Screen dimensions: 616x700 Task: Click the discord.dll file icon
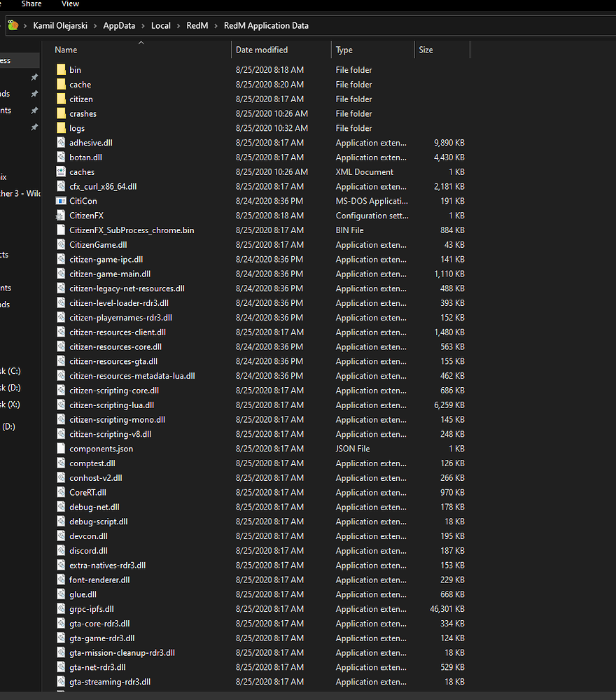point(60,550)
